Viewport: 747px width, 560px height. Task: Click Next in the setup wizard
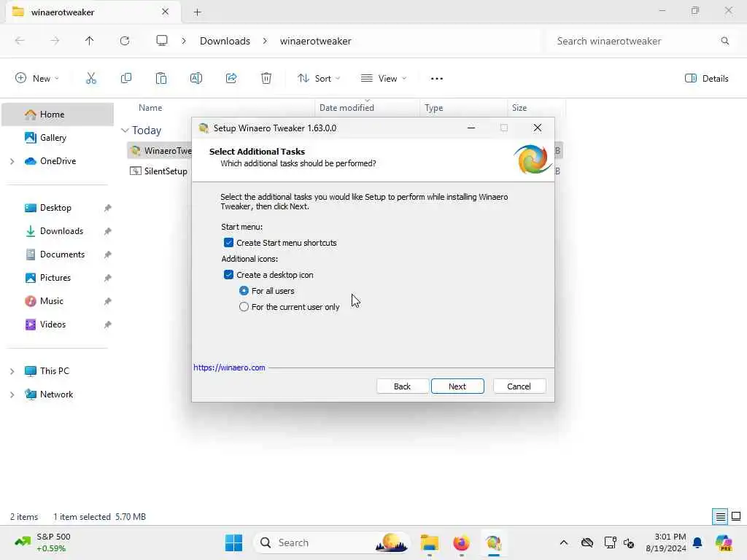pyautogui.click(x=457, y=386)
